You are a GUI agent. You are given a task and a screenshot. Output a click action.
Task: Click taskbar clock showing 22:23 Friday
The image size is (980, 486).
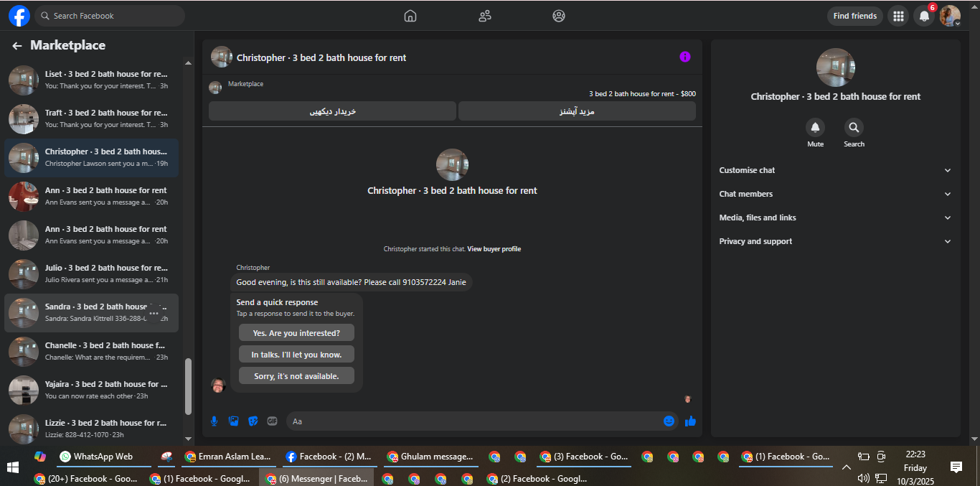[915, 467]
